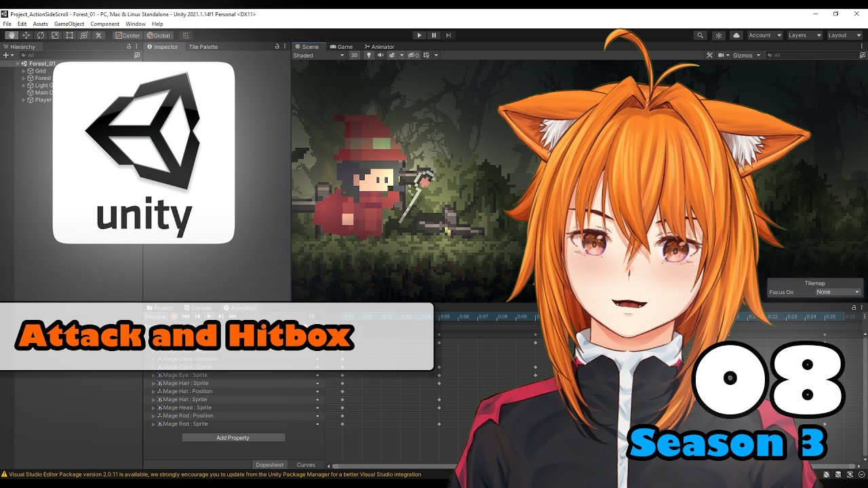Expand the Grid object in Hierarchy
The image size is (868, 488).
coord(24,71)
